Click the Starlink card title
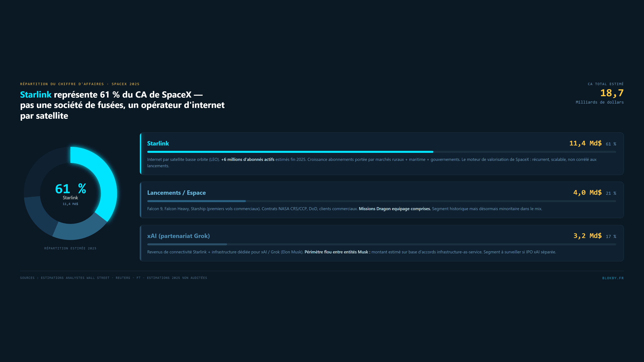The height and width of the screenshot is (362, 644). click(158, 143)
